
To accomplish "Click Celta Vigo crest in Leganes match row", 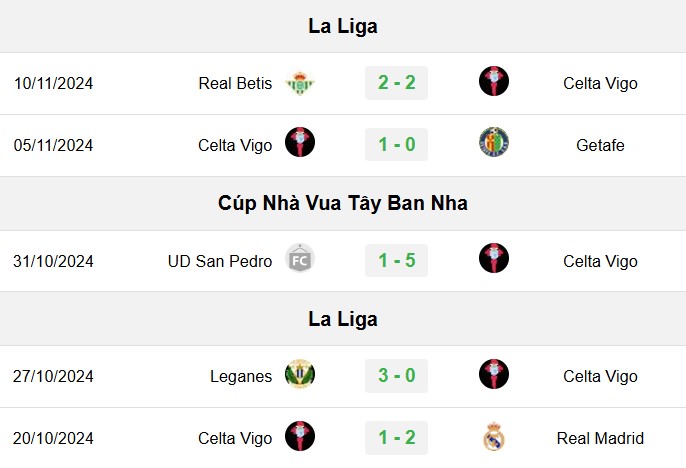I will [x=494, y=374].
